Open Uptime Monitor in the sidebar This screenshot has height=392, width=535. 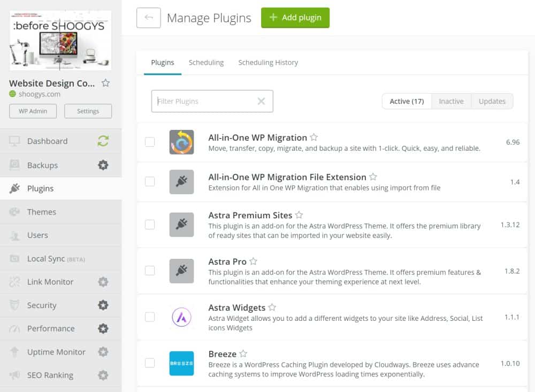61,352
